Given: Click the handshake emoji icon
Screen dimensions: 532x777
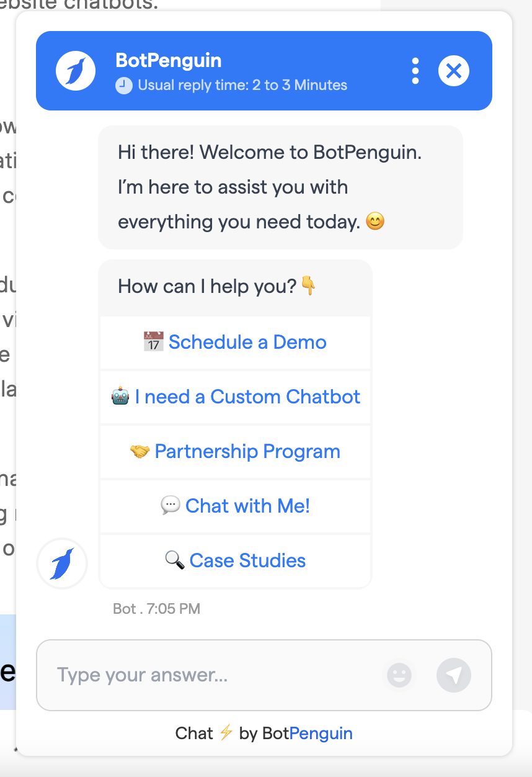Looking at the screenshot, I should [x=140, y=451].
